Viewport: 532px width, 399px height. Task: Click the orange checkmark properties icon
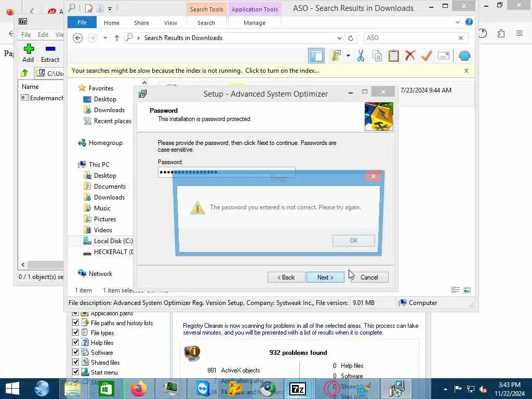(x=427, y=56)
